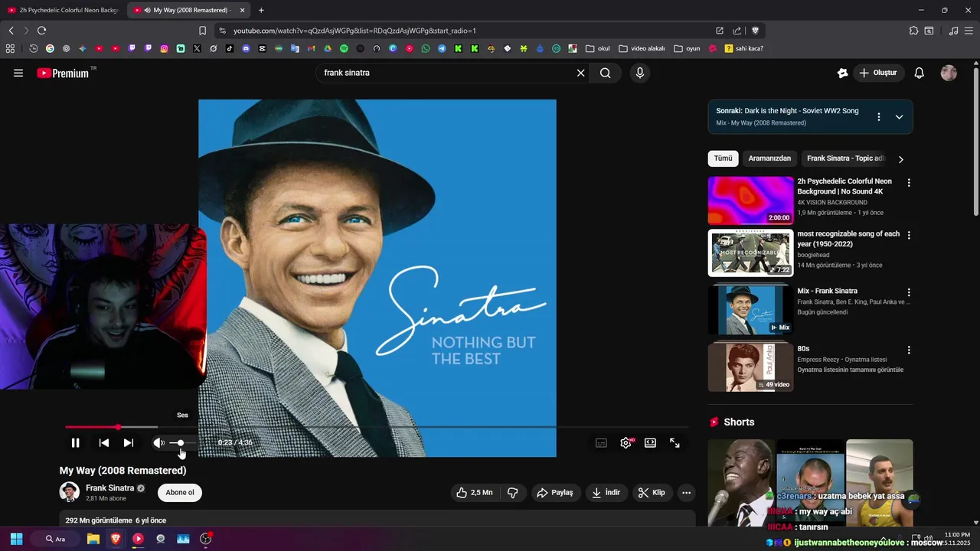Search with voice microphone
The width and height of the screenshot is (980, 551).
640,73
